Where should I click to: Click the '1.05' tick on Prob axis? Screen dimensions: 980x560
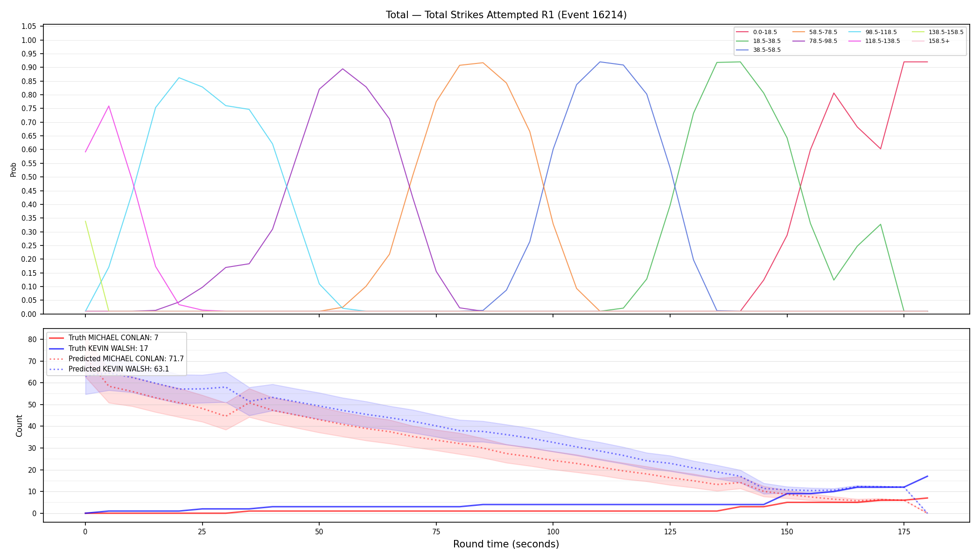29,27
